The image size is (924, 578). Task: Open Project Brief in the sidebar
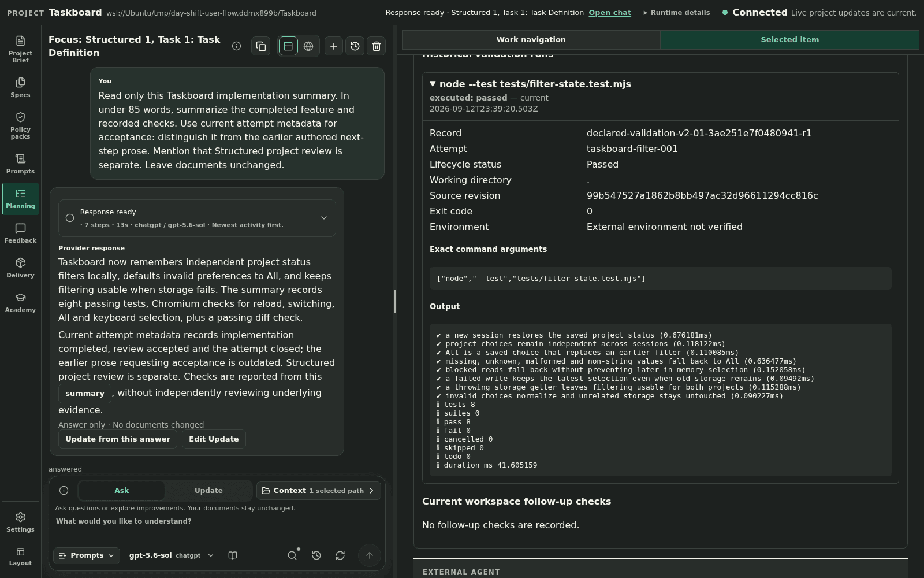click(20, 49)
